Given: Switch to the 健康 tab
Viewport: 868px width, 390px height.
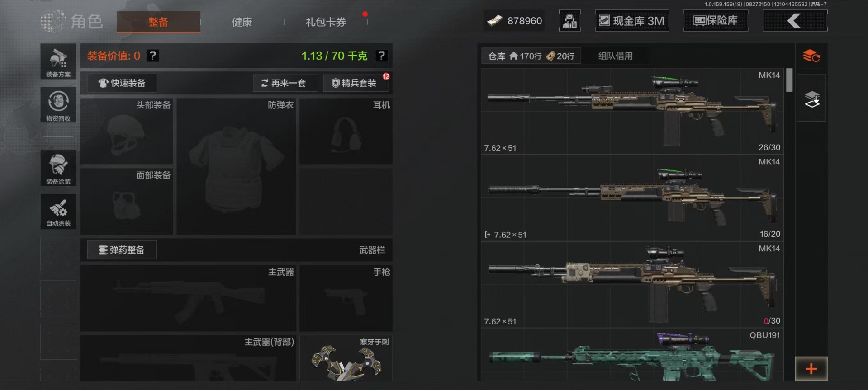Looking at the screenshot, I should pos(242,22).
